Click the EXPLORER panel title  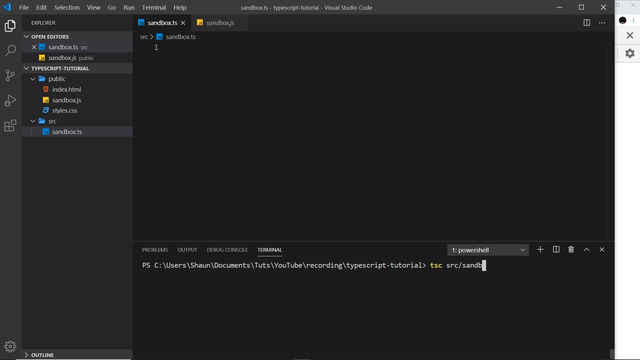[x=43, y=23]
